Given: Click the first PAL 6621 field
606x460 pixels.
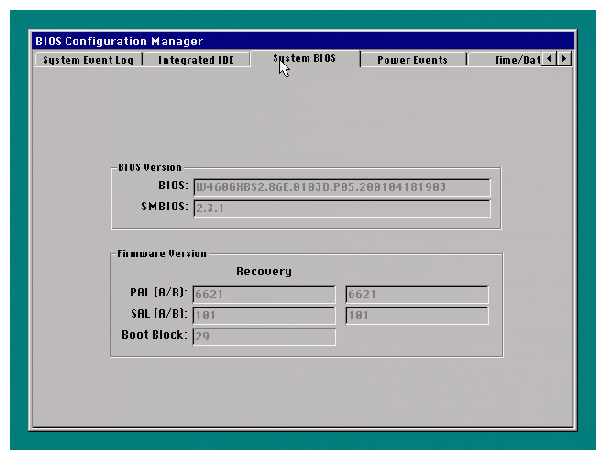Looking at the screenshot, I should click(264, 295).
